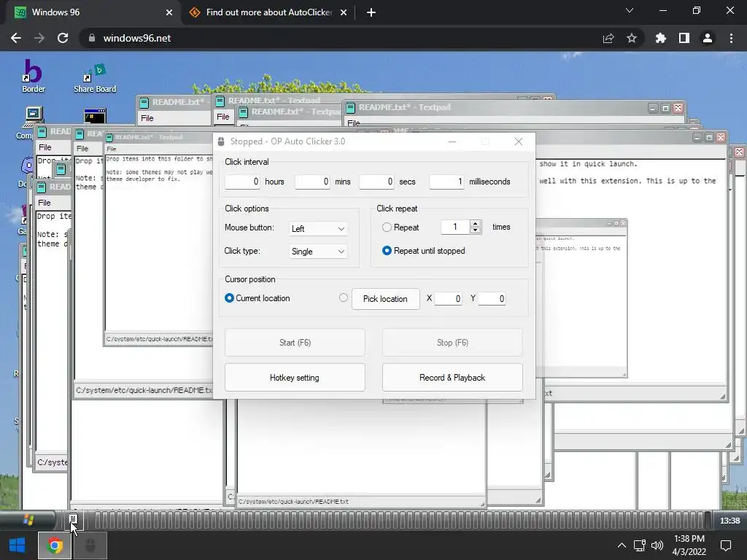Open the Border desktop shortcut

click(33, 75)
